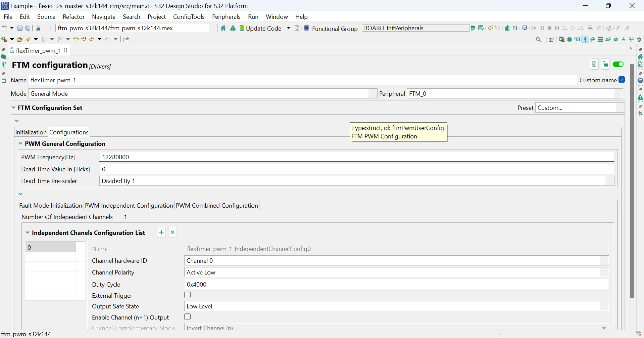Switch to the initialization tab
This screenshot has height=338, width=644.
[x=31, y=132]
